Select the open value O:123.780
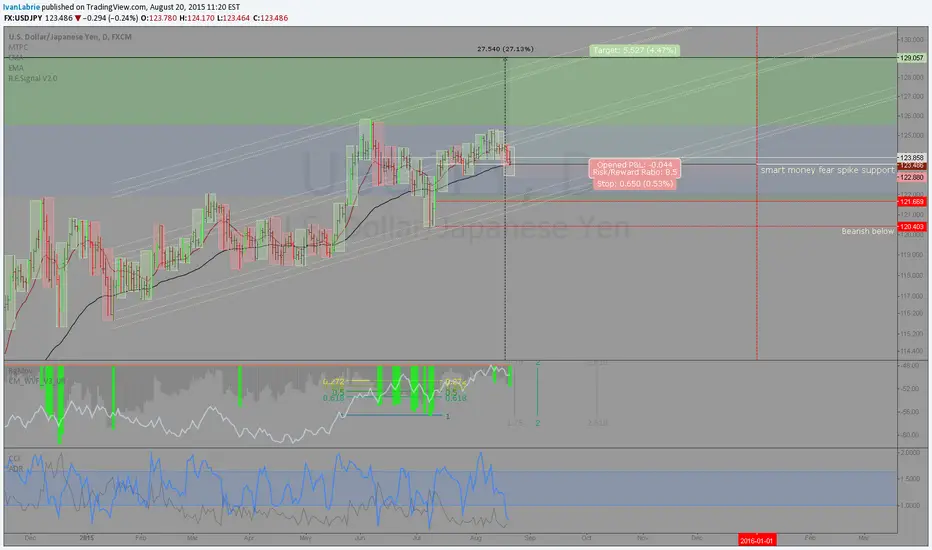Screen dimensions: 932x550 click(x=159, y=18)
